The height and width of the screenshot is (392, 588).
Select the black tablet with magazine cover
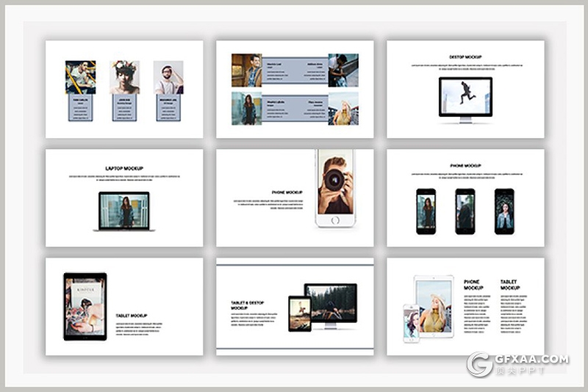click(85, 306)
